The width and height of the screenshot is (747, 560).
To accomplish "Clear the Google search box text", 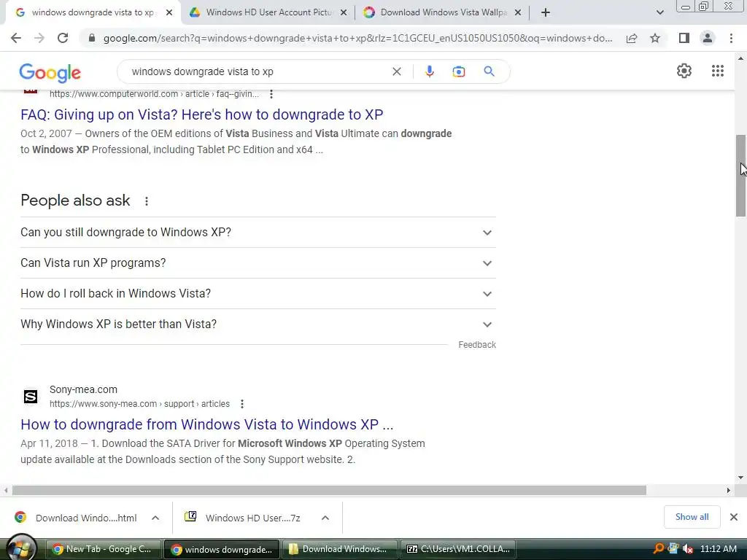I will tap(396, 71).
